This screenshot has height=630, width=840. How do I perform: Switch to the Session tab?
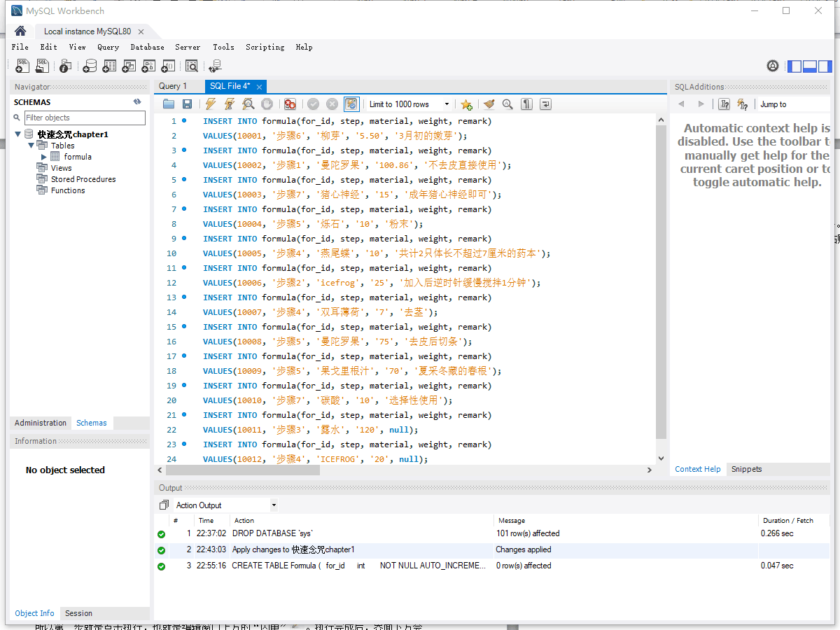(x=78, y=613)
